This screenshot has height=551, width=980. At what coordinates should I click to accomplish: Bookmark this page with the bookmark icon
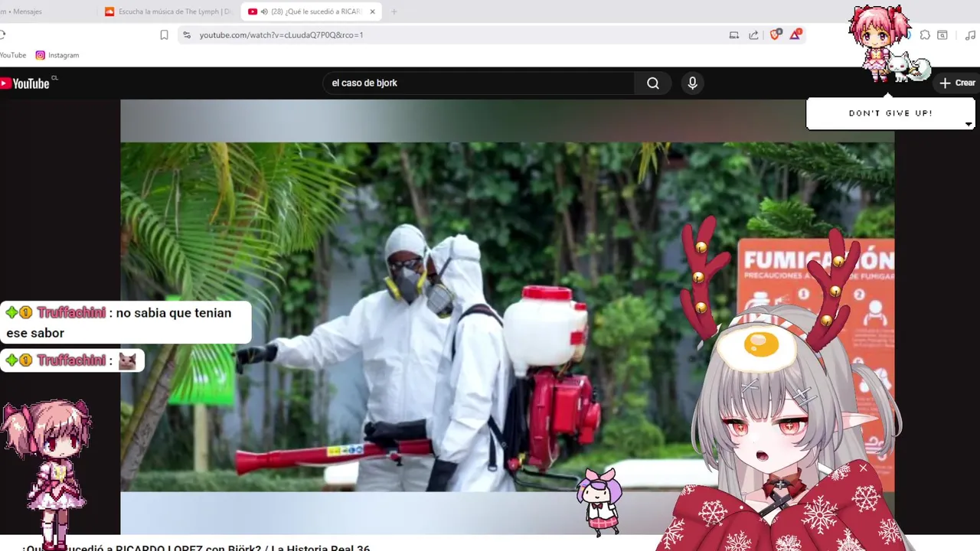(x=164, y=35)
